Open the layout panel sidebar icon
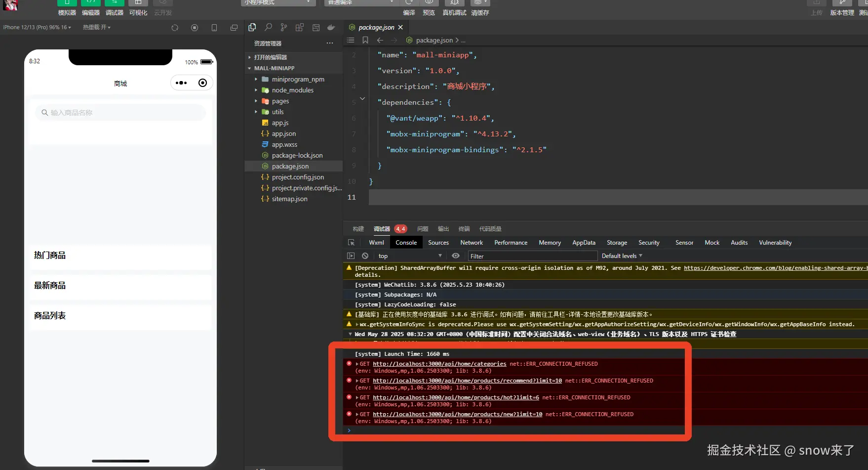Viewport: 868px width, 470px height. click(316, 27)
